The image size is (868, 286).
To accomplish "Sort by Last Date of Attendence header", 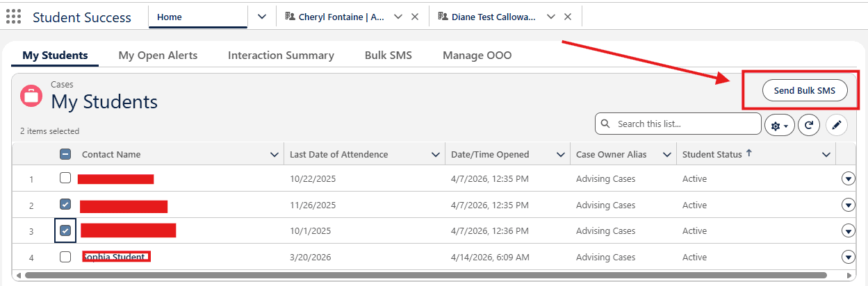I will [338, 154].
